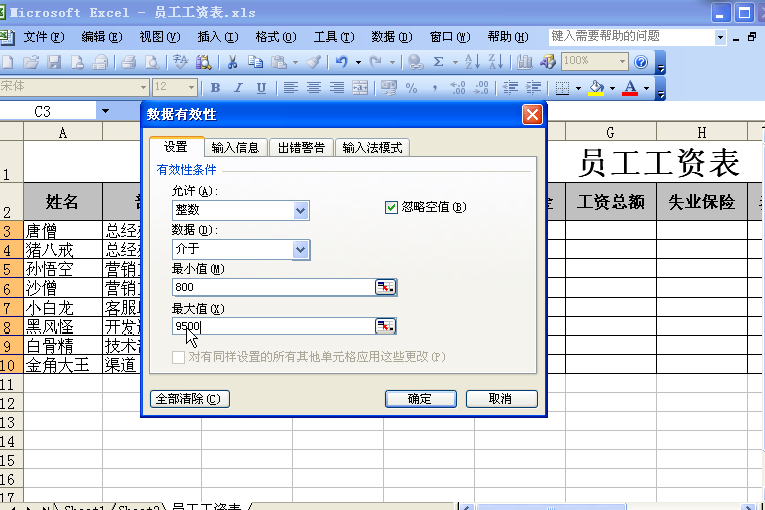Click the Percent Style icon
The height and width of the screenshot is (510, 765).
click(x=412, y=88)
